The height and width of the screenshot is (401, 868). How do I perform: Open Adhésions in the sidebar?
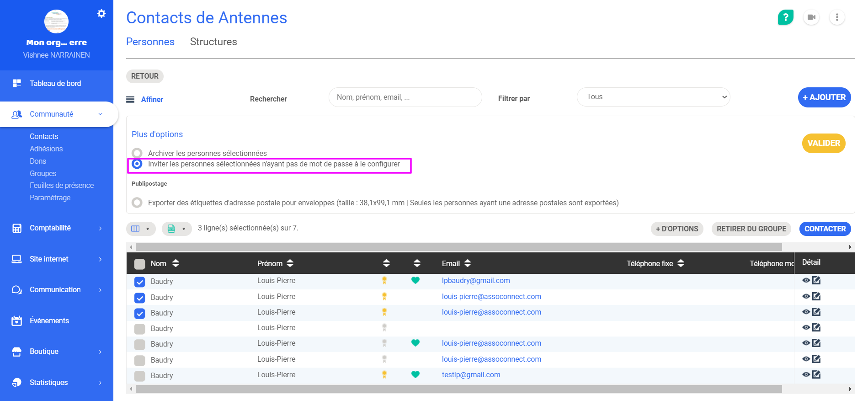tap(46, 149)
